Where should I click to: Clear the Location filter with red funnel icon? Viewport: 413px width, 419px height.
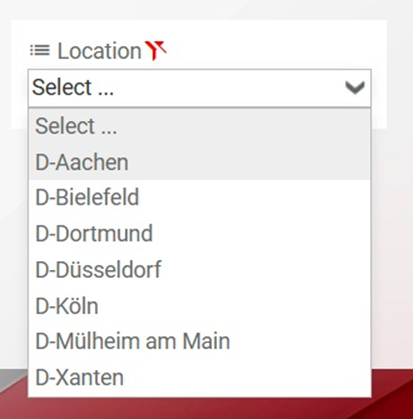click(x=156, y=50)
